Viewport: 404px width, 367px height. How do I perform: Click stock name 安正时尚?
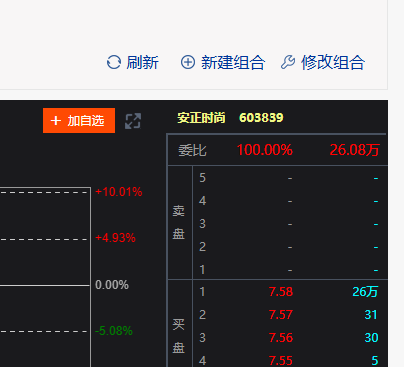click(201, 118)
